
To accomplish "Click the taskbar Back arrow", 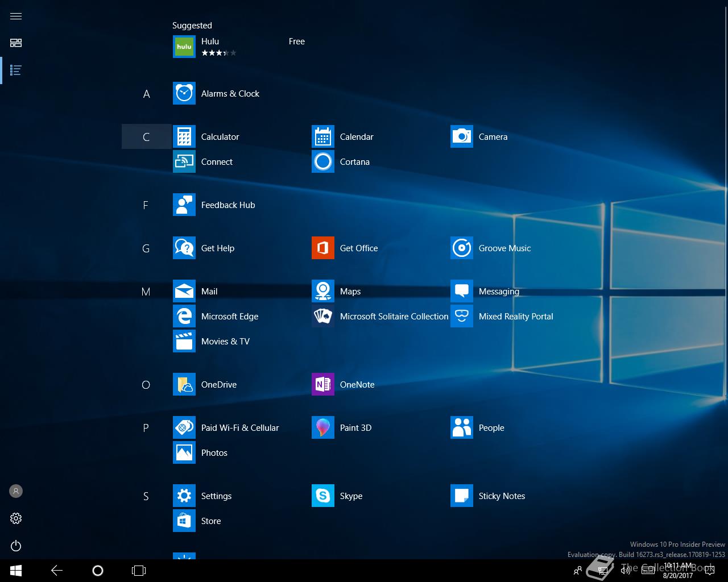I will tap(57, 571).
